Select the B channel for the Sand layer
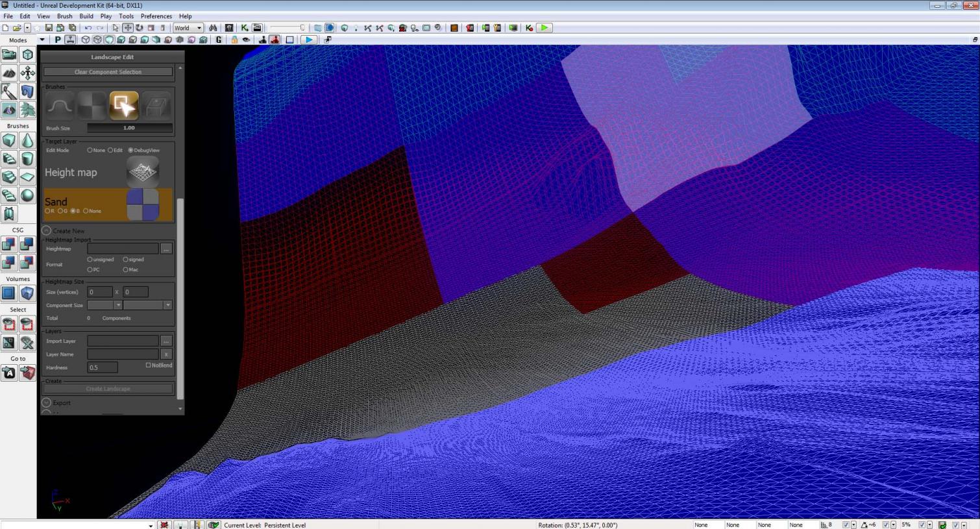The width and height of the screenshot is (980, 529). 73,211
